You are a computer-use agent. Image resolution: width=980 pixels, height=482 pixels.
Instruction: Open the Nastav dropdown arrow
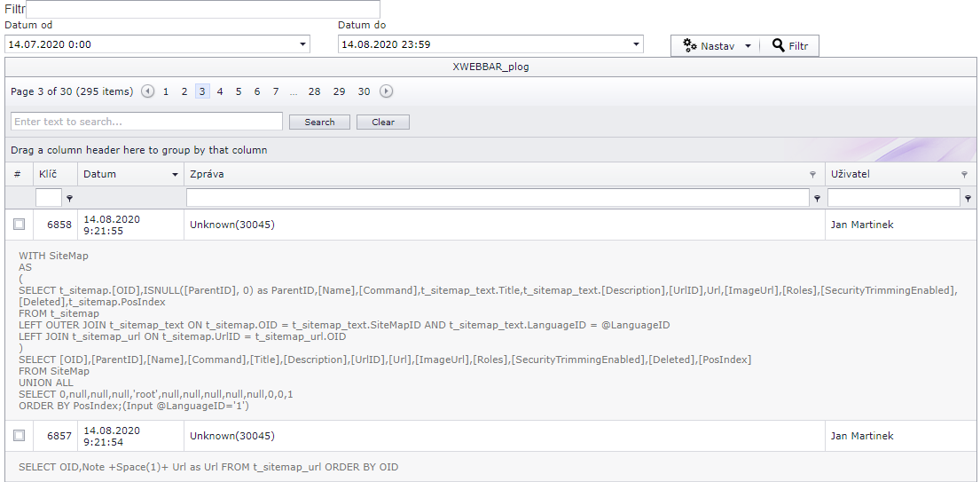click(748, 46)
